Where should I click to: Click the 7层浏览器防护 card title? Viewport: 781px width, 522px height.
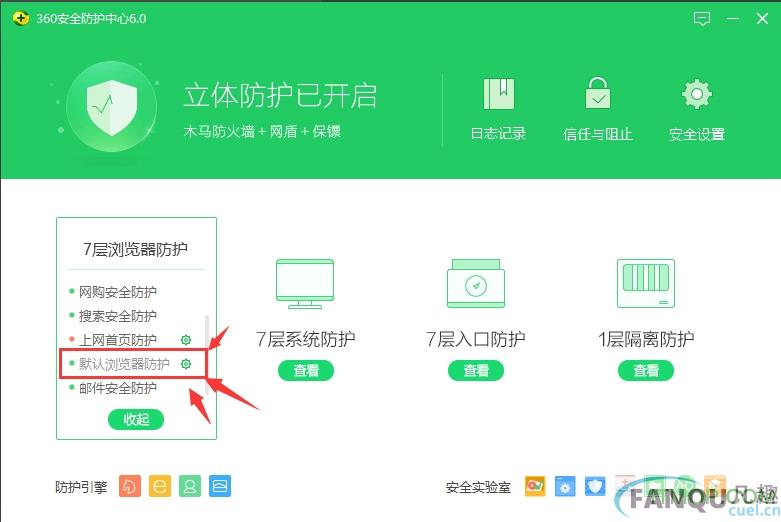point(135,249)
